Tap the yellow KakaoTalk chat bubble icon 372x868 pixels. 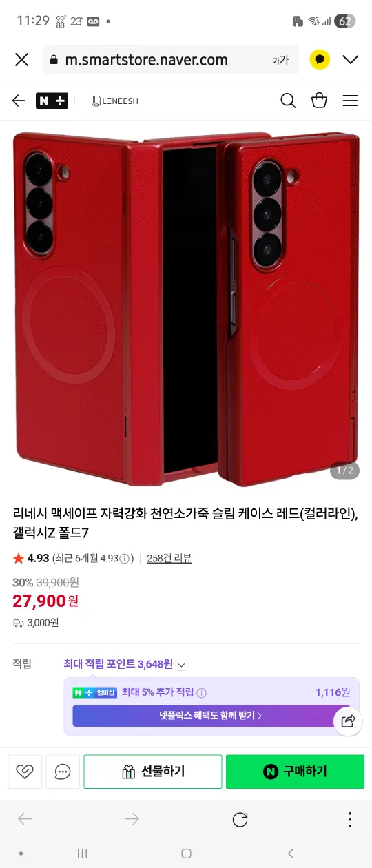[319, 60]
